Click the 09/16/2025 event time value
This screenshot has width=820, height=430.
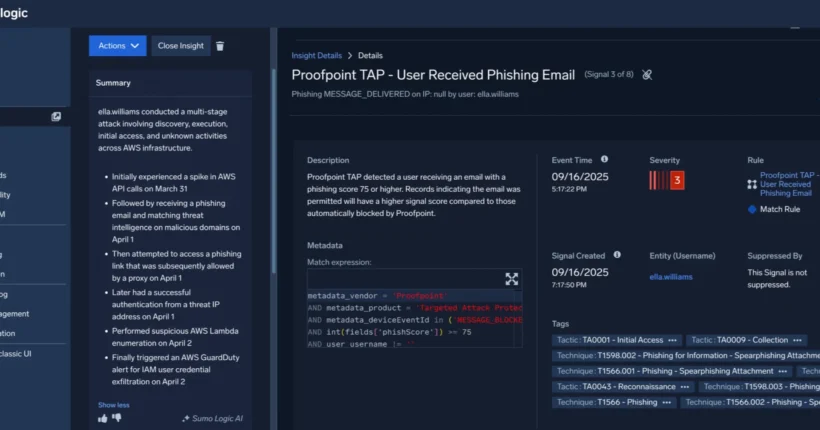[x=580, y=177]
